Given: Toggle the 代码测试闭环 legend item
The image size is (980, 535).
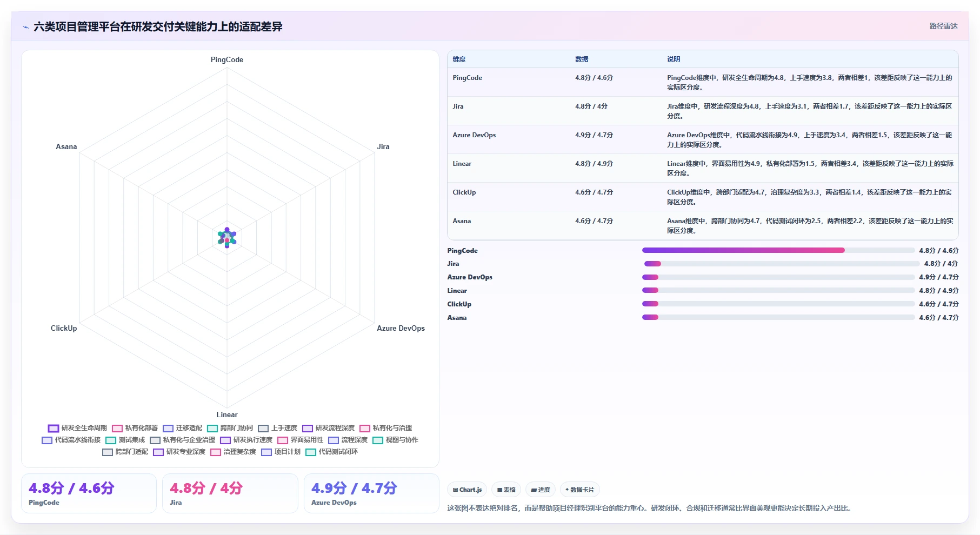Looking at the screenshot, I should (x=331, y=452).
